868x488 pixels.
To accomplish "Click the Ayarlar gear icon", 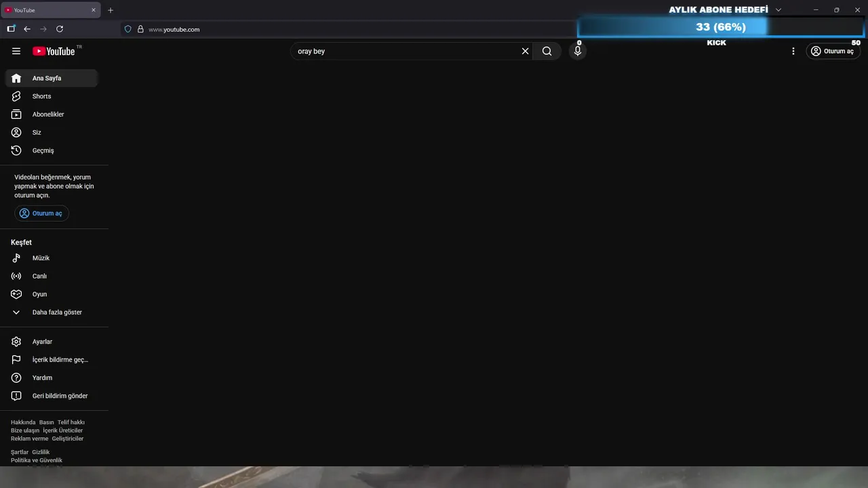I will [16, 342].
